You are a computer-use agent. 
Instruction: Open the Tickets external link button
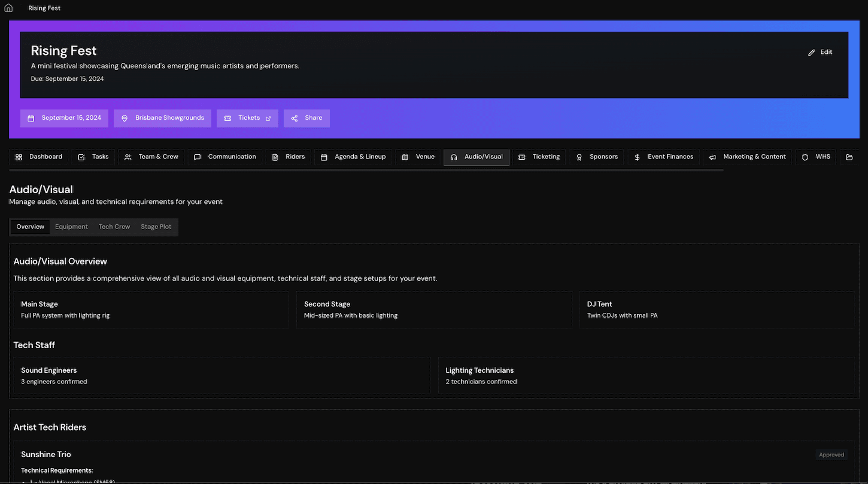click(247, 118)
